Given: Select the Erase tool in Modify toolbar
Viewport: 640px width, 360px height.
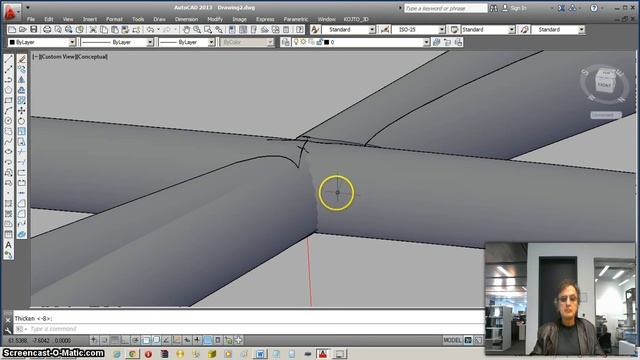Looking at the screenshot, I should 22,59.
